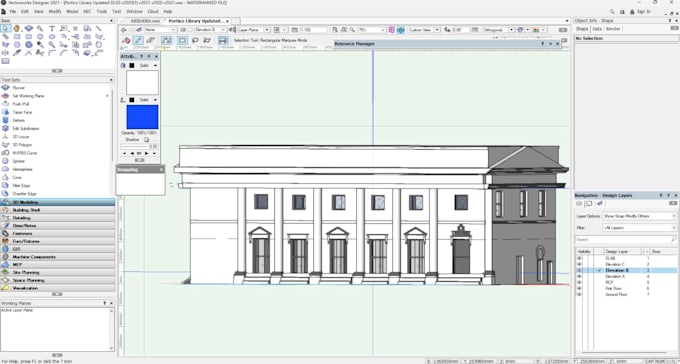Switch to the Render tab in Object Info
Screen dimensions: 680x364
point(613,29)
